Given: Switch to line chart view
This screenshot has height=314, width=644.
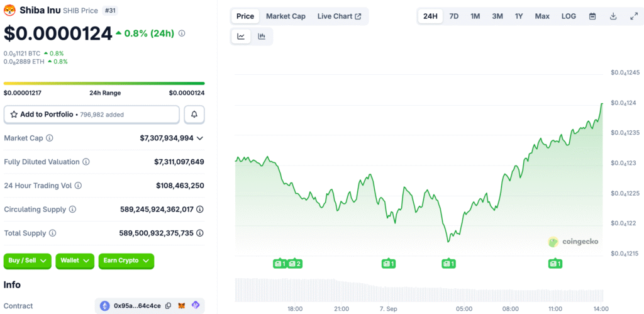Looking at the screenshot, I should [x=241, y=36].
